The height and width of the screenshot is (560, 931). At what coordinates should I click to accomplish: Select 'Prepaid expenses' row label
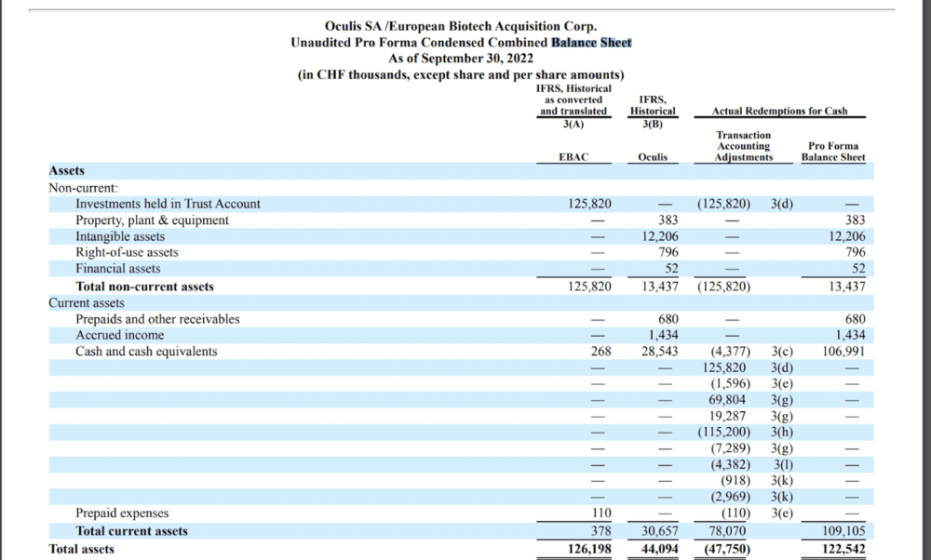[122, 513]
